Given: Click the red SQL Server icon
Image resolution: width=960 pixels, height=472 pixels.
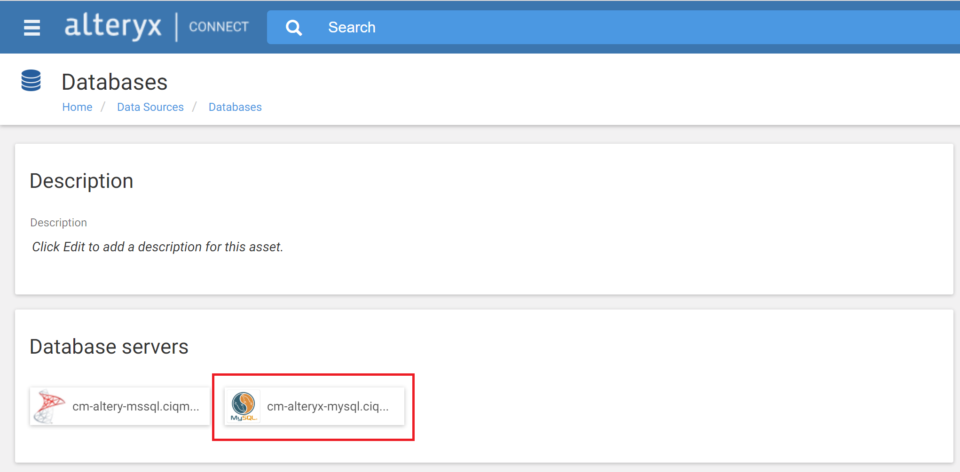Looking at the screenshot, I should tap(48, 406).
